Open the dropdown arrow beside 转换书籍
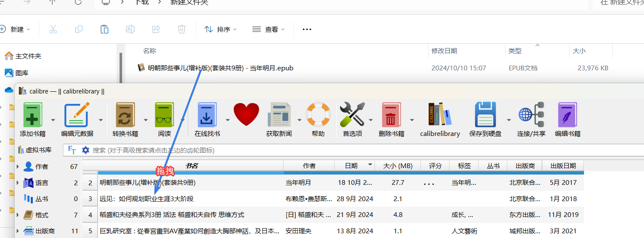The height and width of the screenshot is (238, 644). point(147,120)
